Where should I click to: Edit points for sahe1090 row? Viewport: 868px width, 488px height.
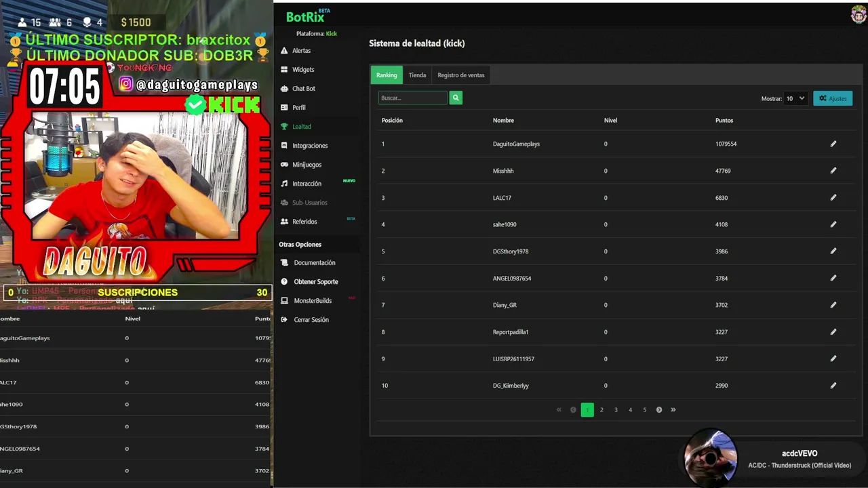point(833,224)
